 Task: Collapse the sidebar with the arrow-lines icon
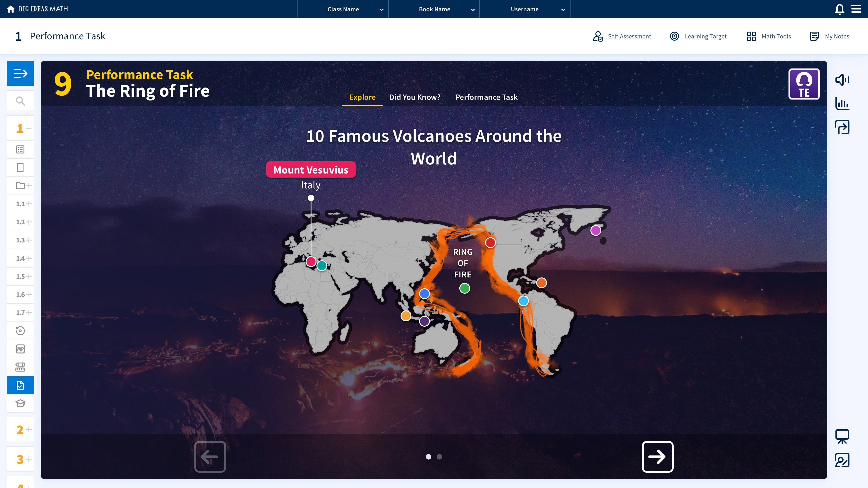pos(20,73)
